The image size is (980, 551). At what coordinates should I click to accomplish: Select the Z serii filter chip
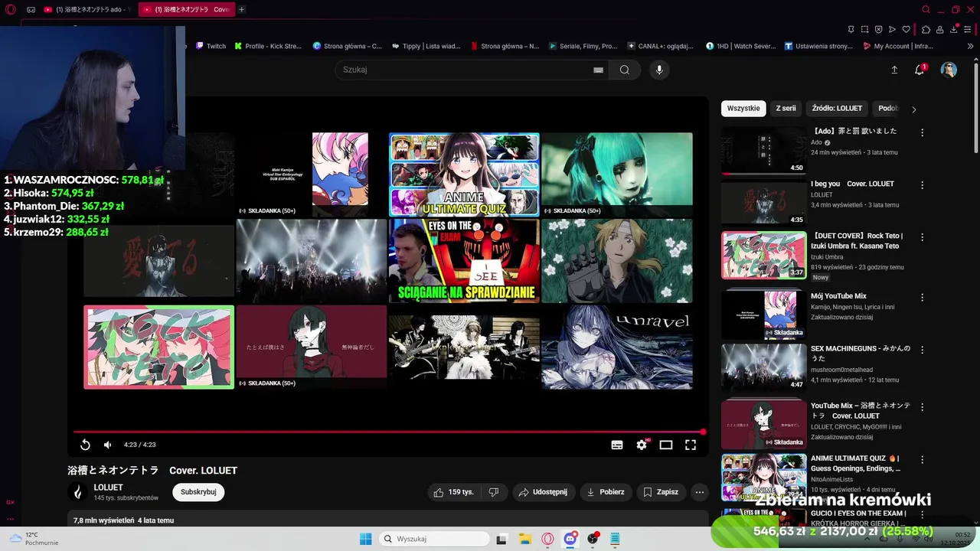pyautogui.click(x=786, y=109)
